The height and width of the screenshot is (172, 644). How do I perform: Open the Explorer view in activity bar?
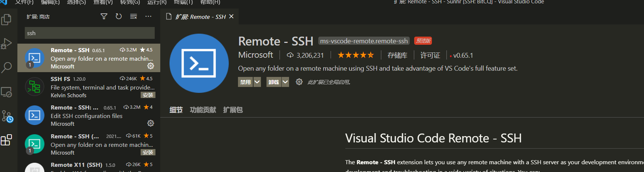[6, 19]
